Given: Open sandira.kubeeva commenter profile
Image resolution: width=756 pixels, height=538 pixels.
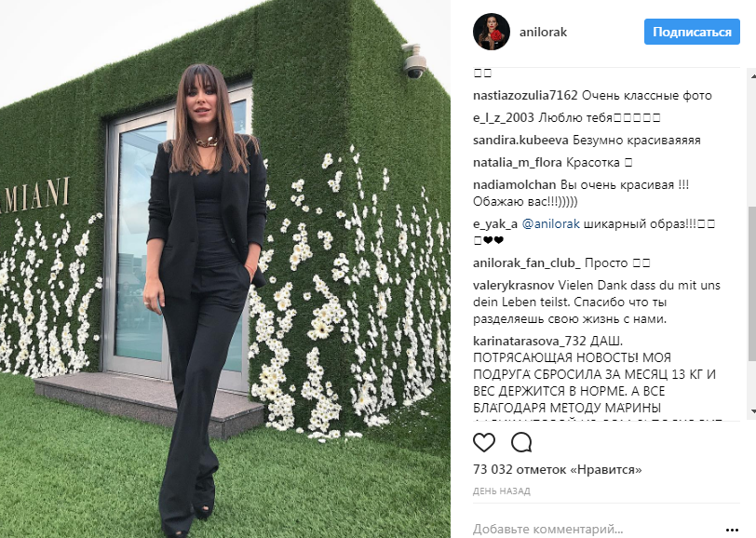Looking at the screenshot, I should pos(520,141).
